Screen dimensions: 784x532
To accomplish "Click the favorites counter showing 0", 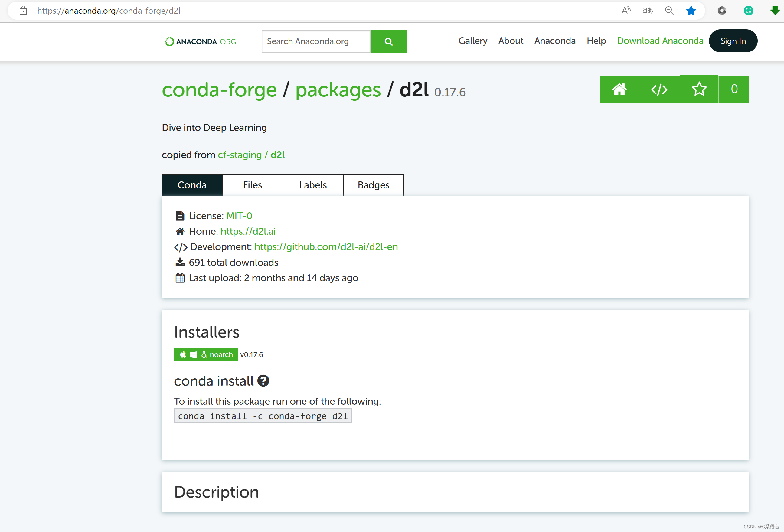I will click(x=734, y=90).
